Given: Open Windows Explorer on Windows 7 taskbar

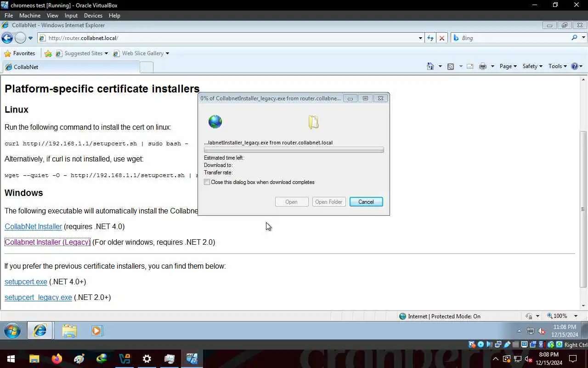Looking at the screenshot, I should 69,331.
